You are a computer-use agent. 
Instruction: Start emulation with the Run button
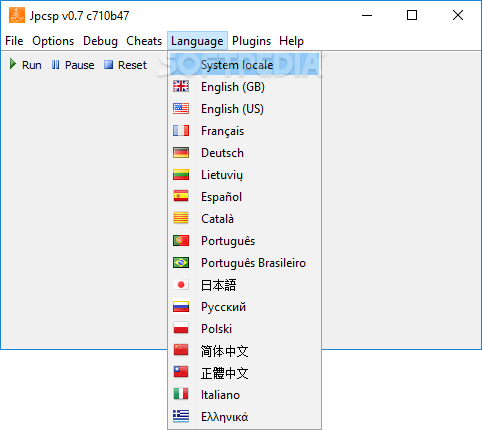(26, 65)
